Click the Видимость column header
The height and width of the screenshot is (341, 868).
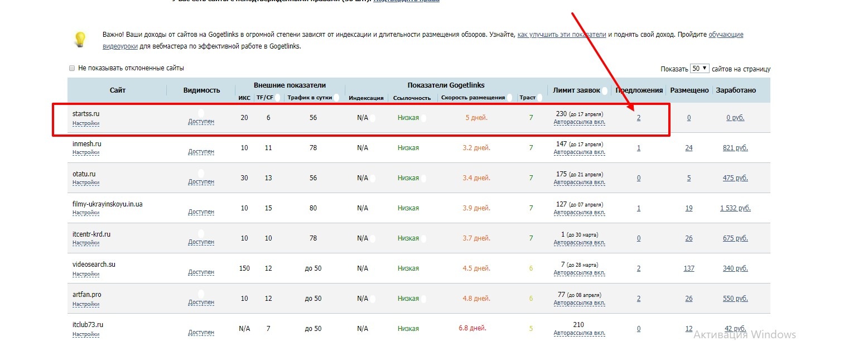pos(201,90)
